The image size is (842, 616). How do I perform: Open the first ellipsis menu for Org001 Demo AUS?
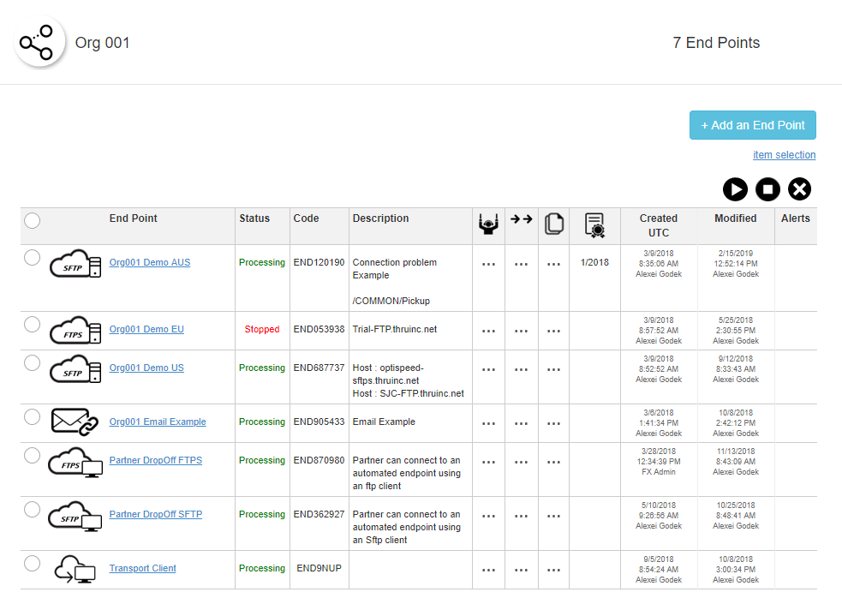point(488,265)
